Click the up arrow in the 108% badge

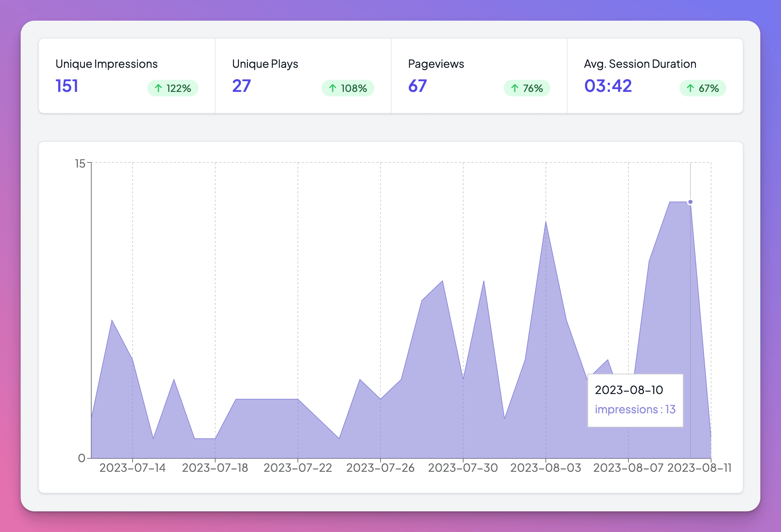(333, 88)
